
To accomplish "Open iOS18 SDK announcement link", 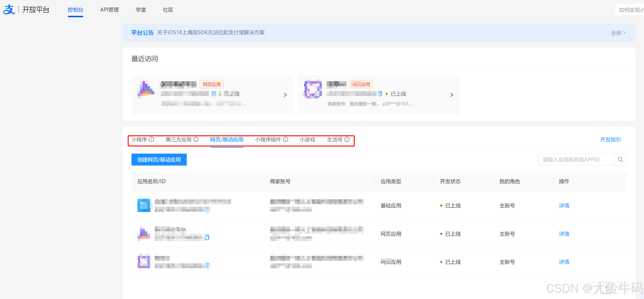I will (x=211, y=33).
